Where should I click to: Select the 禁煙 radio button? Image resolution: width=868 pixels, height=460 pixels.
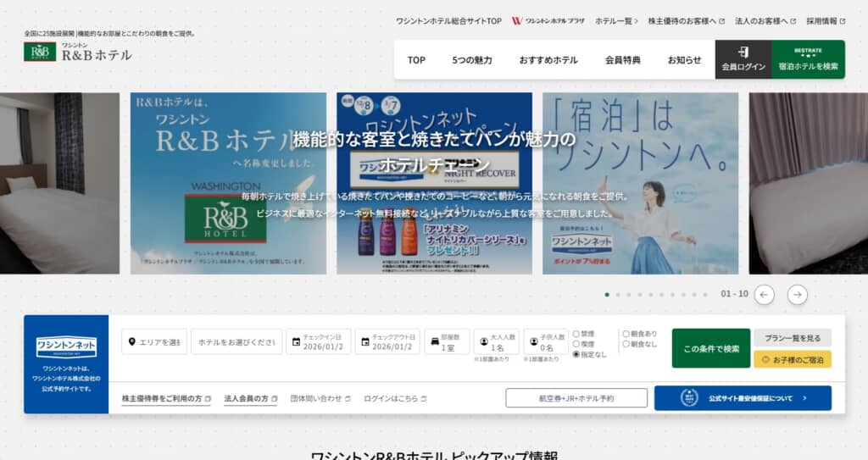577,334
